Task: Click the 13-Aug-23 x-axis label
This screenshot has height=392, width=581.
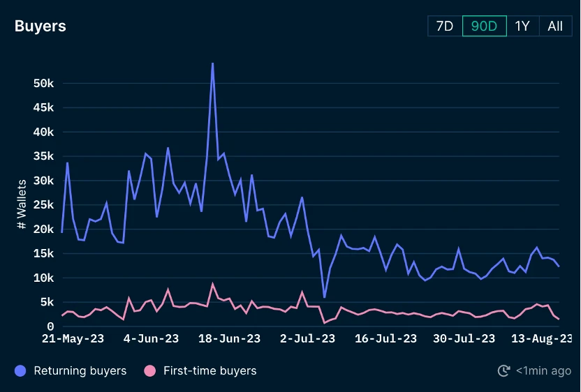Action: [542, 339]
